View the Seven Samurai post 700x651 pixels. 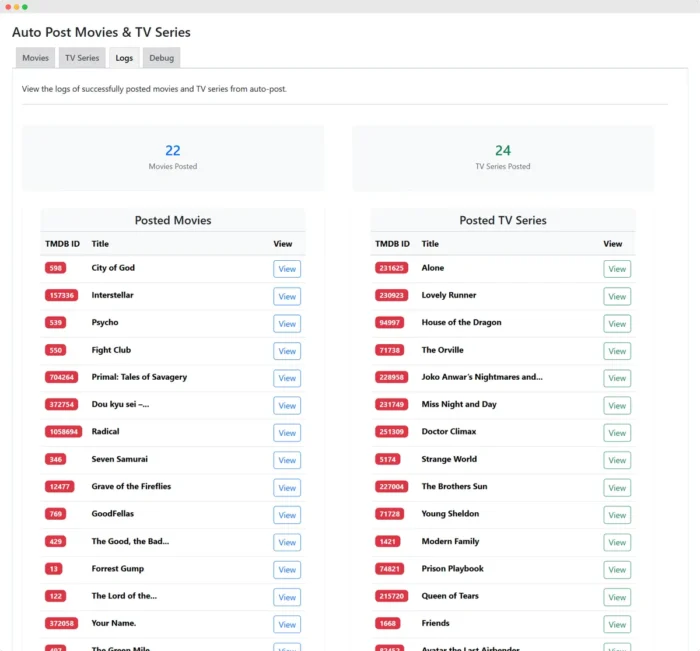(287, 460)
